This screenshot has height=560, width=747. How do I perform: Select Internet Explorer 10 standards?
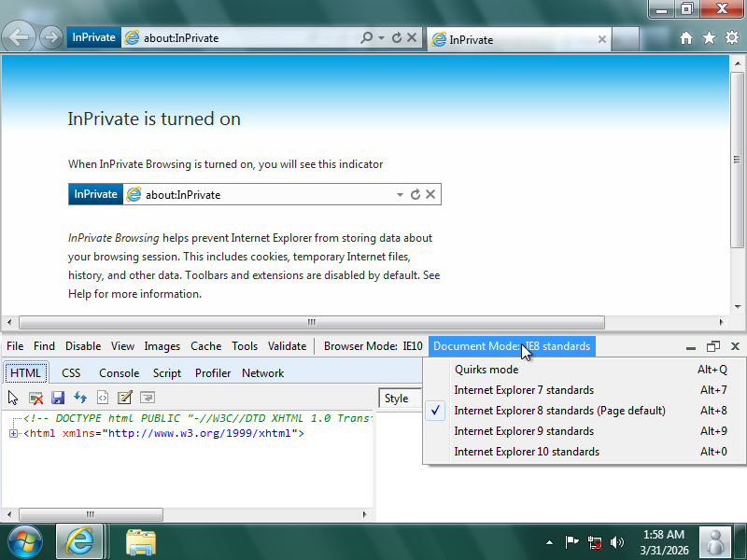[585, 452]
